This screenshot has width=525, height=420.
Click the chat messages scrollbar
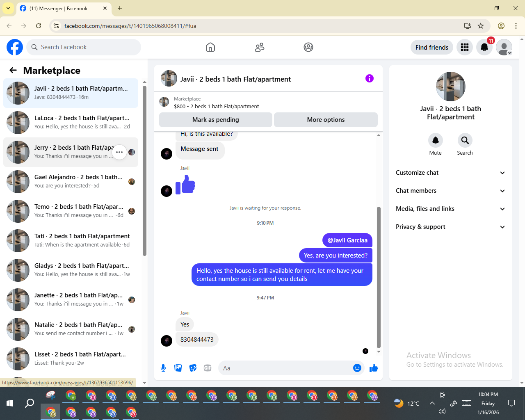(379, 277)
